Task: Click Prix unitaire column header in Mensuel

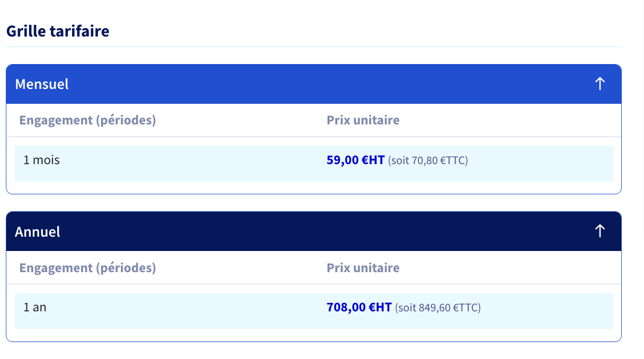Action: pyautogui.click(x=363, y=120)
